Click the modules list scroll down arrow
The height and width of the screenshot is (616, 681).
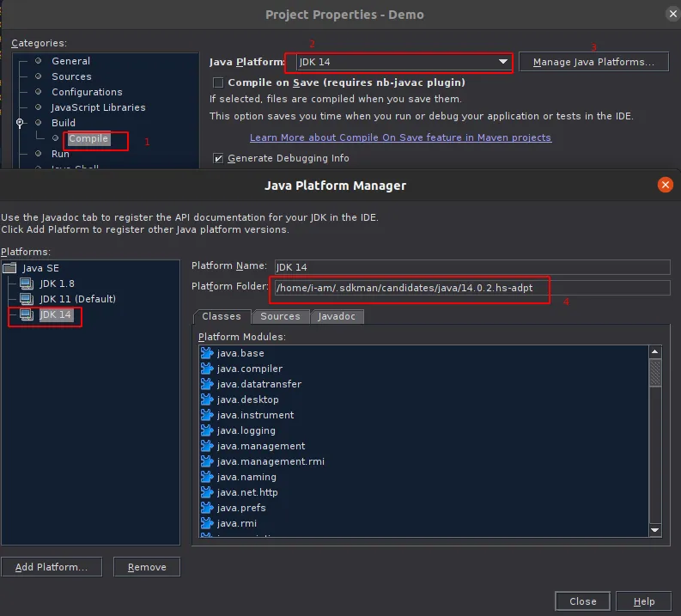click(x=655, y=530)
